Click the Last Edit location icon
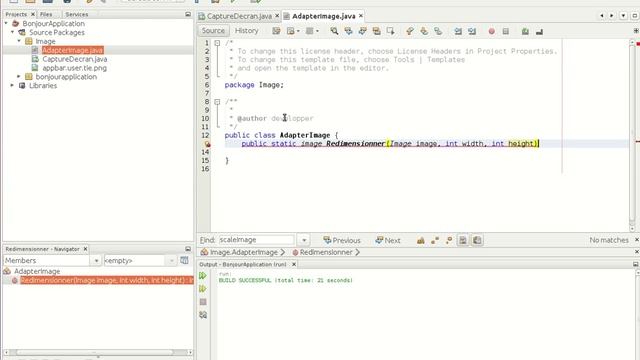640x360 pixels. [276, 31]
